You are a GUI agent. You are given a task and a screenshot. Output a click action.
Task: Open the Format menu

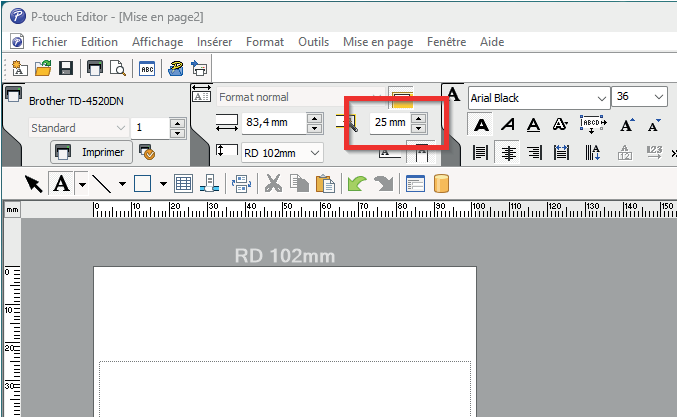coord(265,42)
